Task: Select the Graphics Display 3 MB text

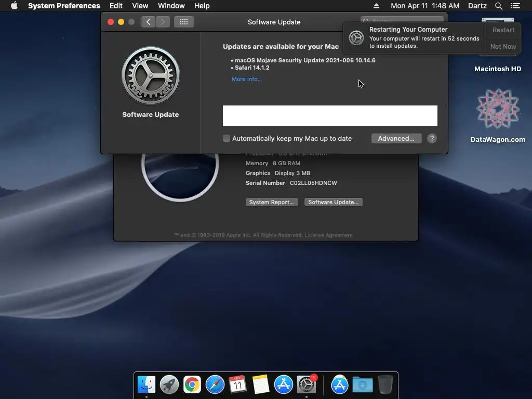Action: coord(277,173)
